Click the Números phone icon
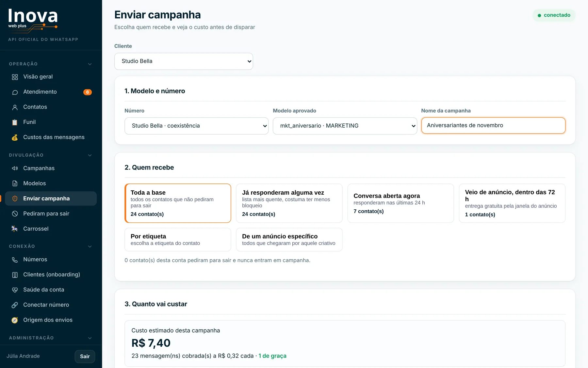 click(x=15, y=260)
